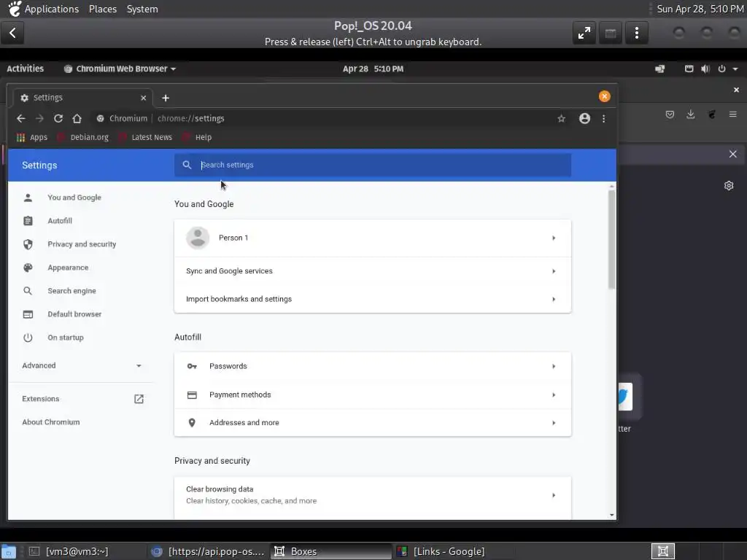
Task: Open the System menu
Action: 142,9
